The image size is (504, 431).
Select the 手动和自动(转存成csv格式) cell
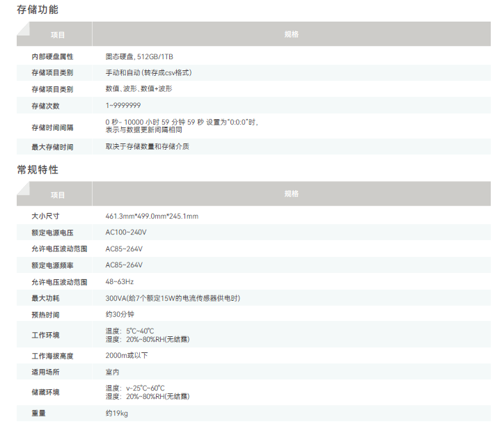[148, 72]
